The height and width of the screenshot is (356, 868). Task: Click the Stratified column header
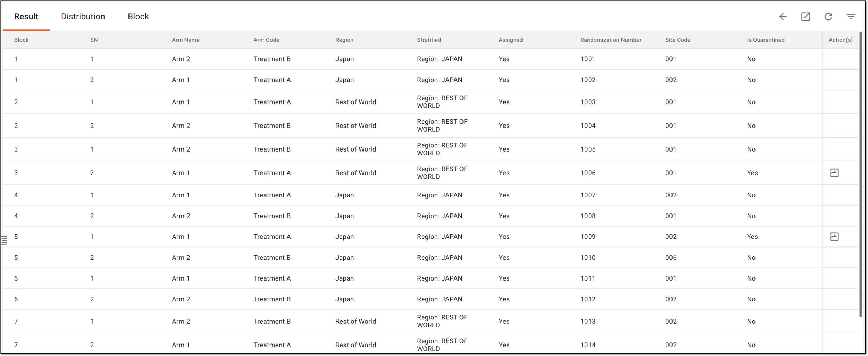coord(429,40)
